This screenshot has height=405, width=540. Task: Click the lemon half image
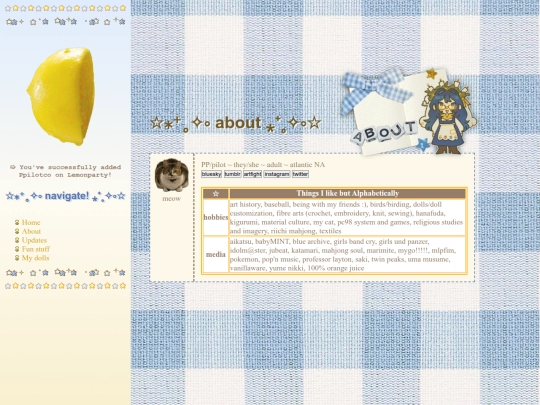click(61, 96)
